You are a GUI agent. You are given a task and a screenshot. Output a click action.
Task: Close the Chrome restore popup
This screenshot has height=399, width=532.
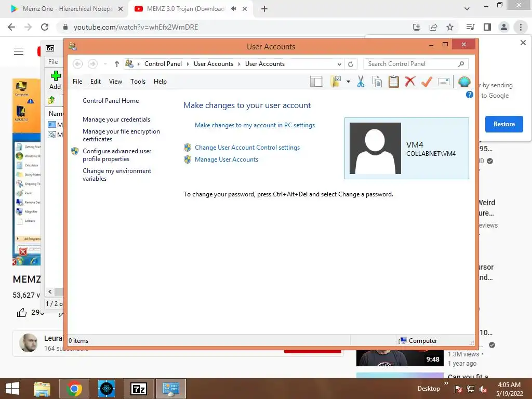tap(523, 43)
